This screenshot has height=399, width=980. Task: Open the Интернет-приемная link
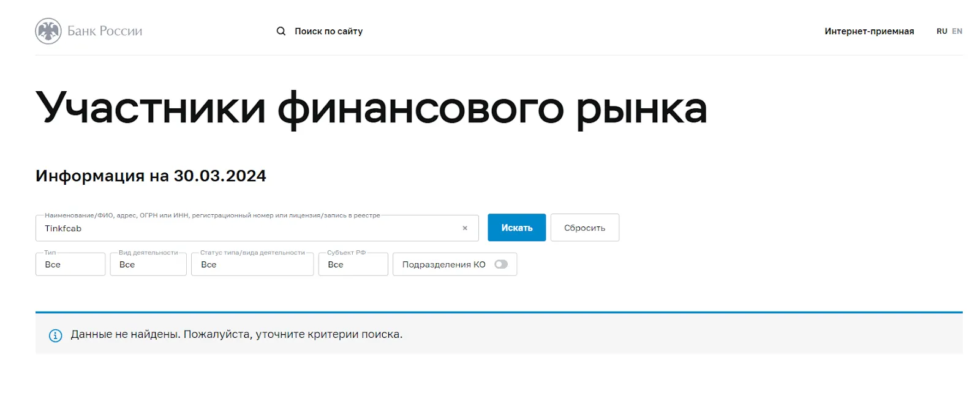coord(869,31)
